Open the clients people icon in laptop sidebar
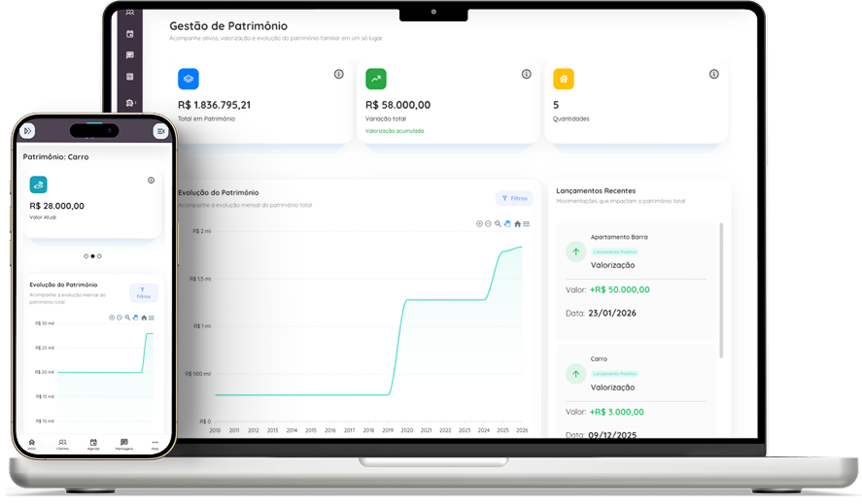 [130, 12]
